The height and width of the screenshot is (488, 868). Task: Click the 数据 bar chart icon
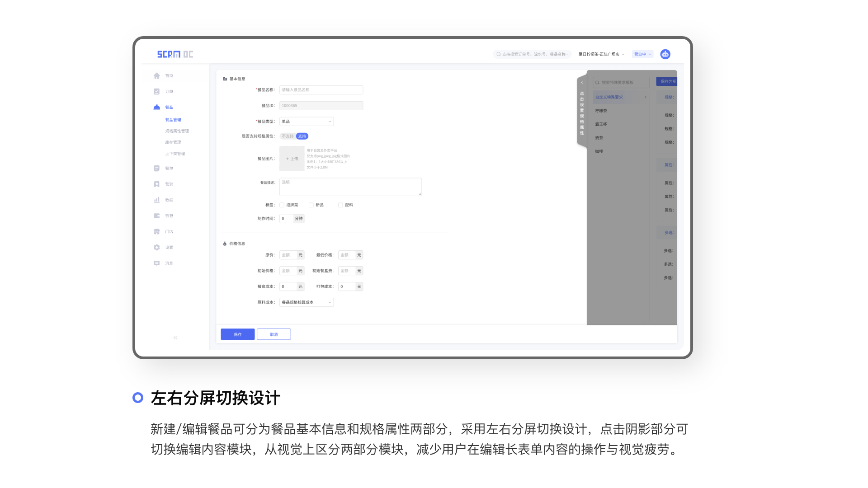pos(157,200)
